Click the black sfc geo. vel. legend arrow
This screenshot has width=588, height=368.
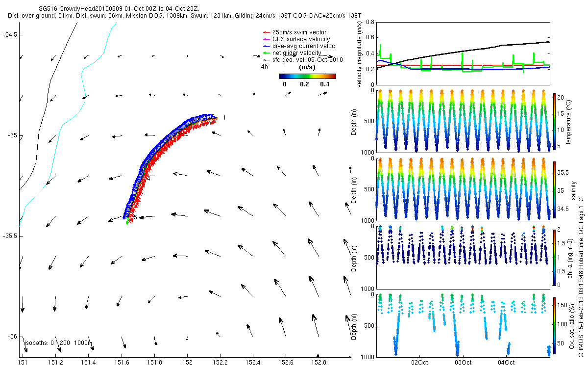point(267,60)
